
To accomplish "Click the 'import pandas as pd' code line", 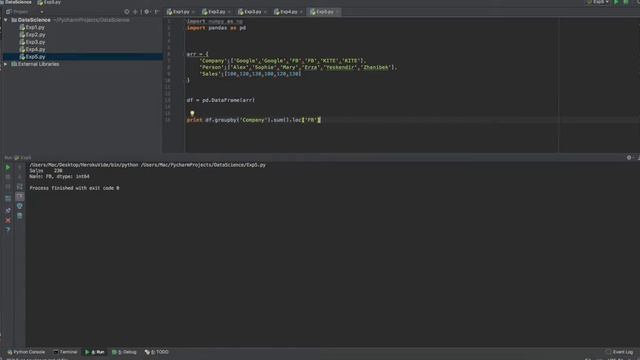I will pyautogui.click(x=216, y=28).
